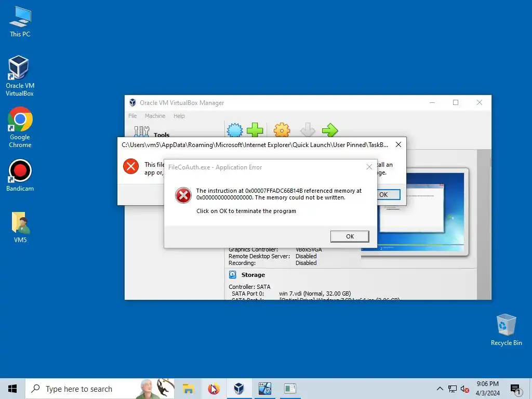The height and width of the screenshot is (399, 532).
Task: Click the red X icon in path error dialog
Action: pos(130,166)
